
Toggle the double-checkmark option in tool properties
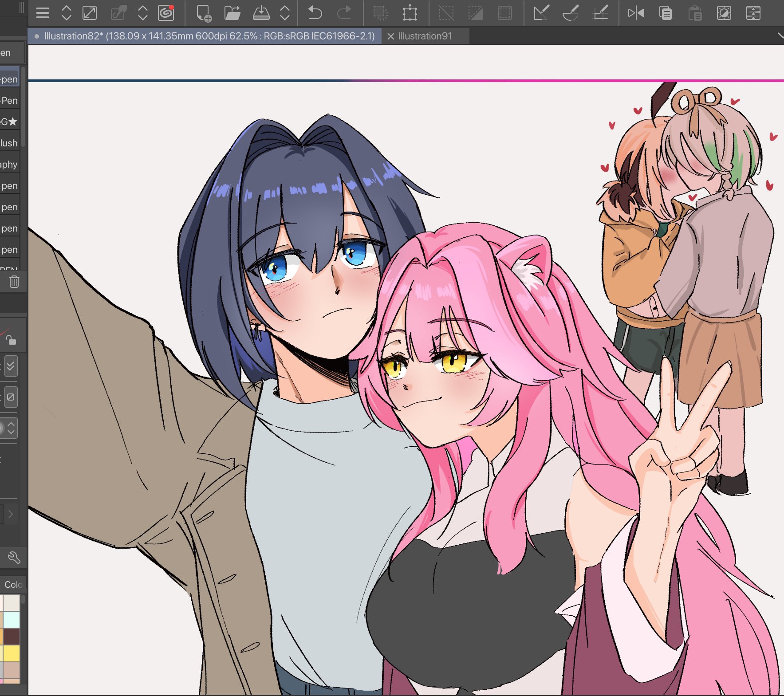11,366
